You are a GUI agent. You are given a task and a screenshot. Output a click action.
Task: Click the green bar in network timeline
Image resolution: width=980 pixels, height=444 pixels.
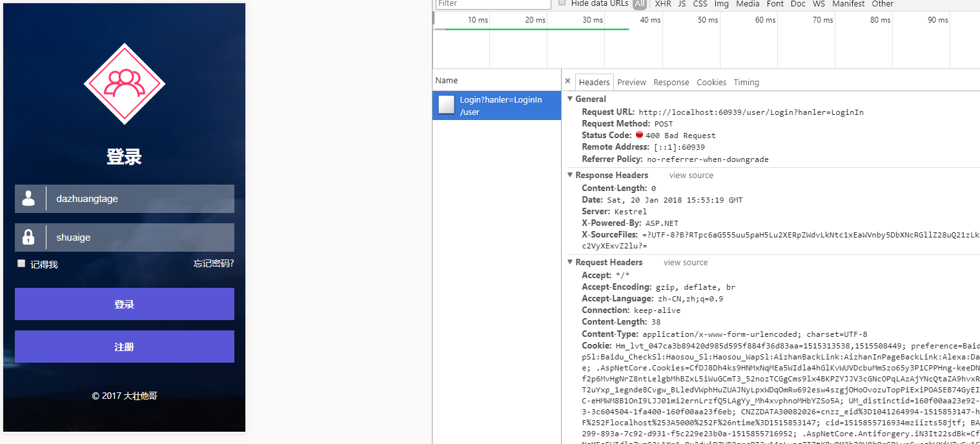pos(536,29)
